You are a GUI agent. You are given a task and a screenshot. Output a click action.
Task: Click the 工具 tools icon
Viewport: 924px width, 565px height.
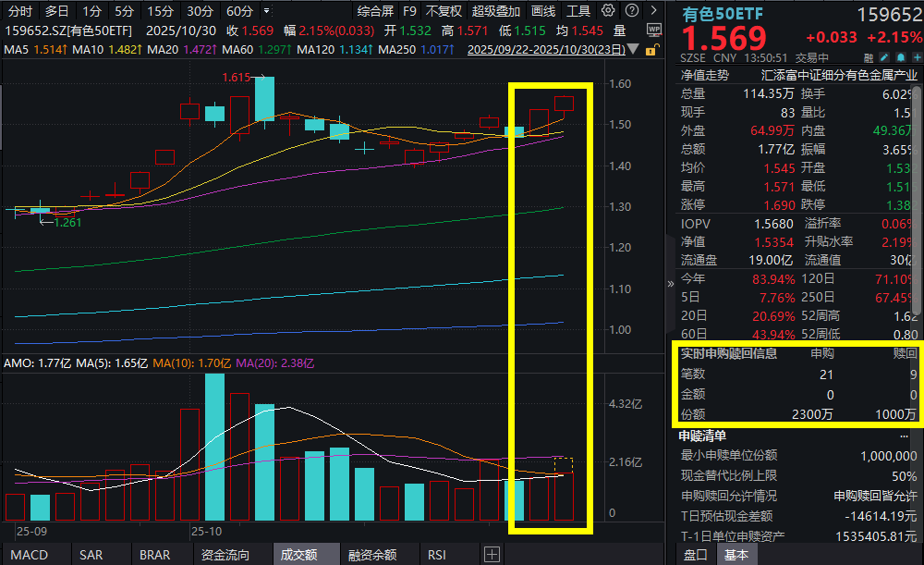(579, 11)
